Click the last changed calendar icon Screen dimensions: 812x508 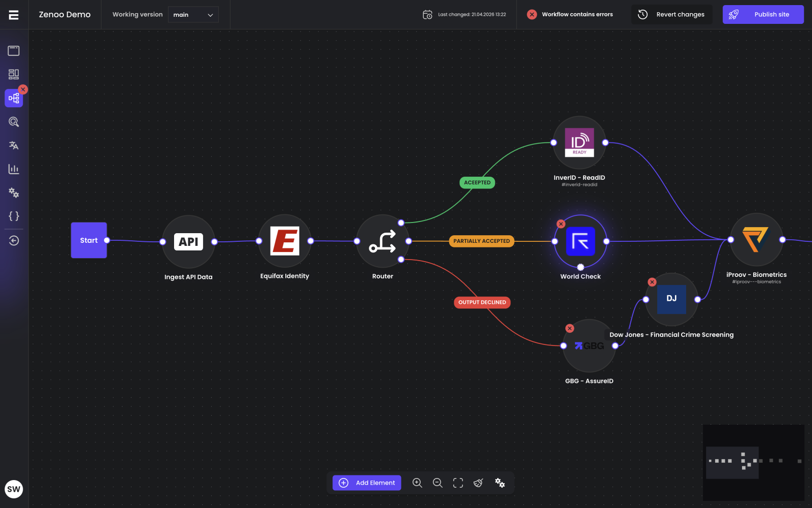tap(428, 15)
